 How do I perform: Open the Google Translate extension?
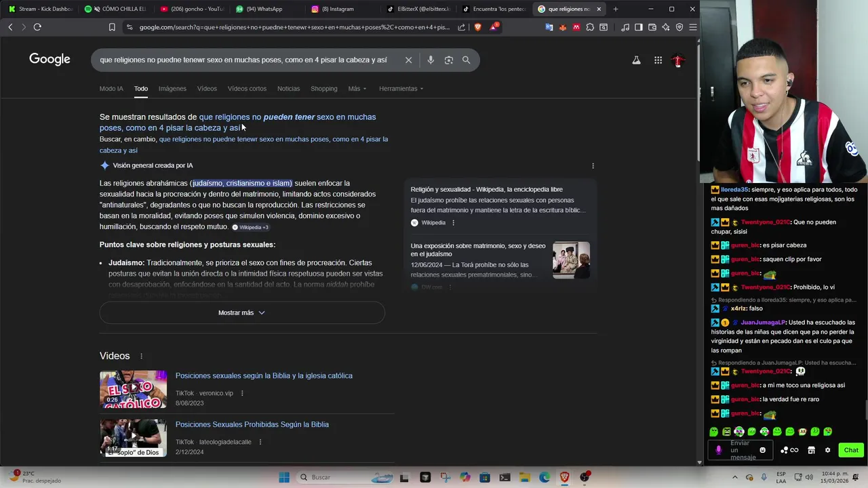(x=549, y=27)
